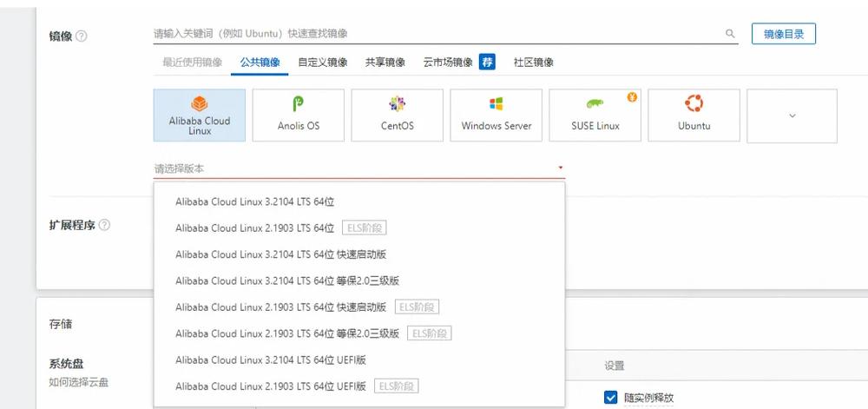Select the Windows Server image tile
This screenshot has width=868, height=409.
coord(496,115)
